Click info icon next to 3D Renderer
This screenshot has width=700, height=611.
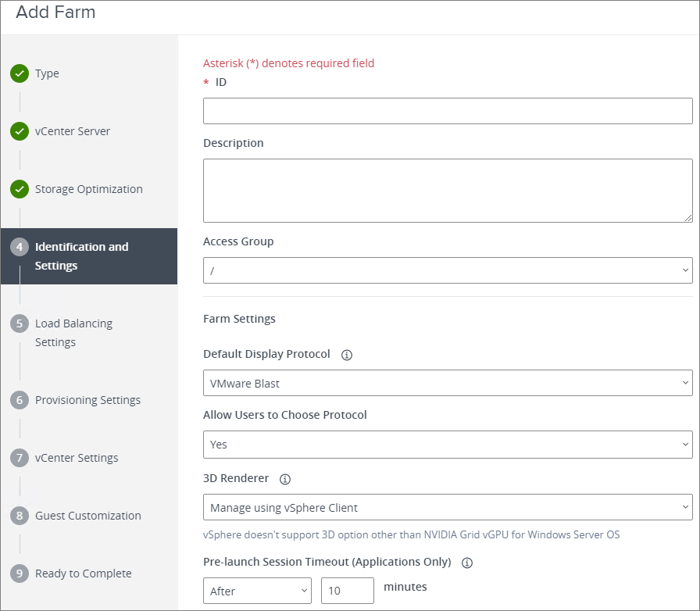click(x=285, y=479)
